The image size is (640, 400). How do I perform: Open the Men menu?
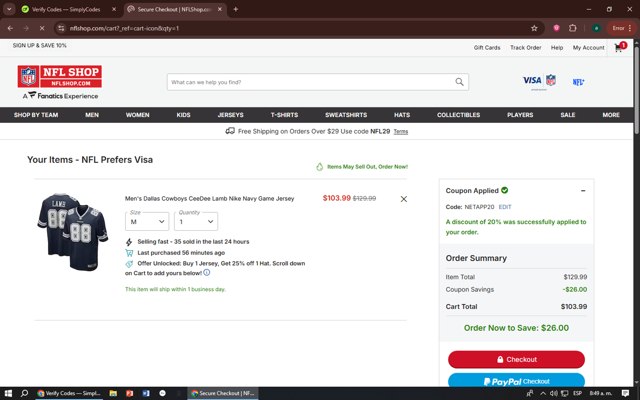pyautogui.click(x=92, y=115)
